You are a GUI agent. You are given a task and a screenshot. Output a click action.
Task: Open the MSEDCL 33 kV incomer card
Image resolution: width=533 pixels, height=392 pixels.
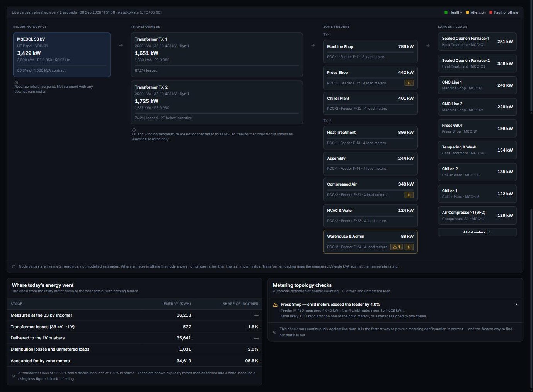coord(62,55)
